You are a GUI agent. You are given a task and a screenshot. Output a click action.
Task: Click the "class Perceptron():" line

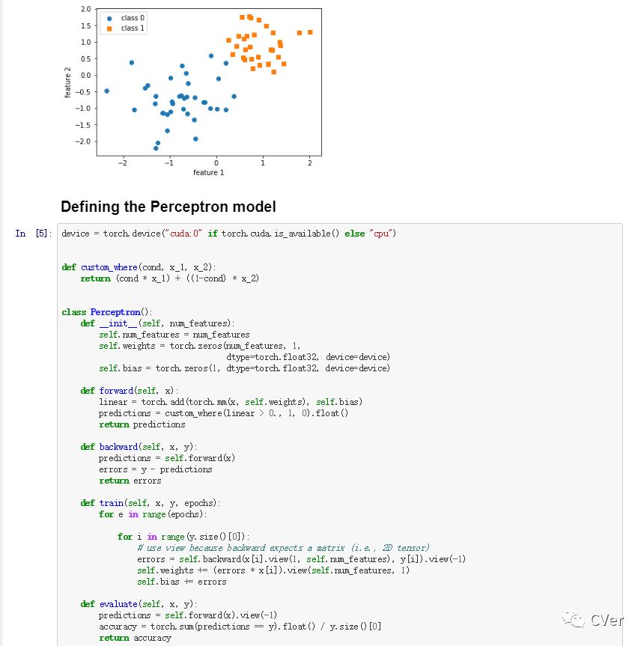(106, 312)
